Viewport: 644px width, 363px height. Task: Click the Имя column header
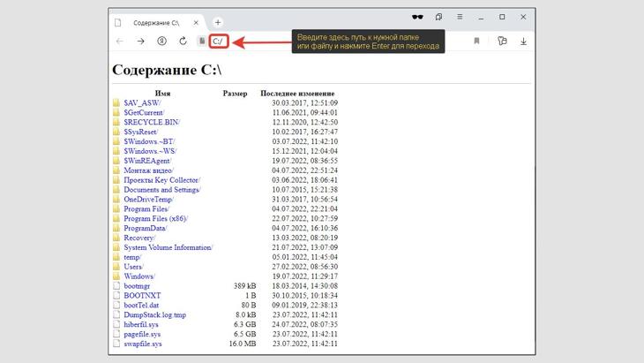tap(162, 94)
